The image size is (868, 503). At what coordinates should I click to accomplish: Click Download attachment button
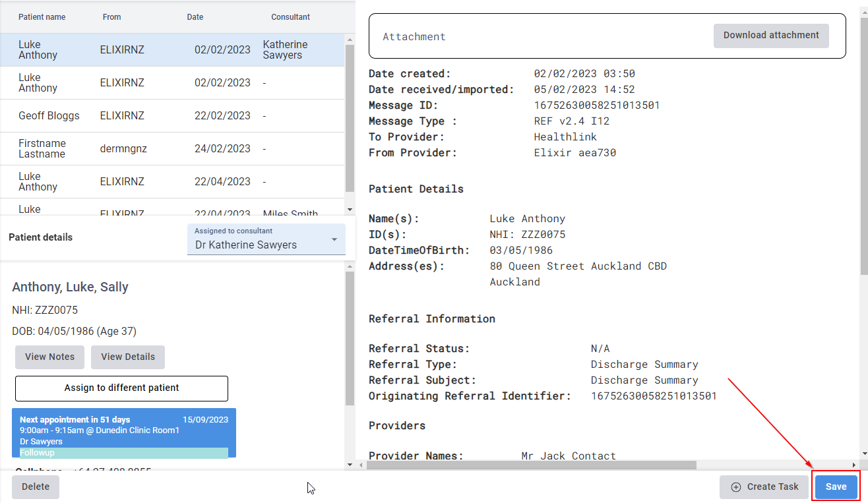pos(770,36)
